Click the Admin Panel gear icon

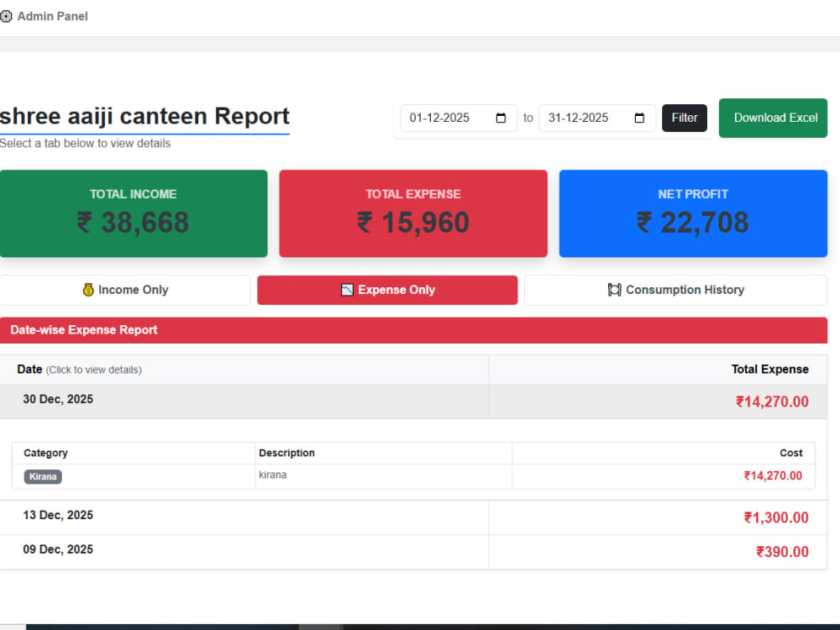click(x=6, y=17)
